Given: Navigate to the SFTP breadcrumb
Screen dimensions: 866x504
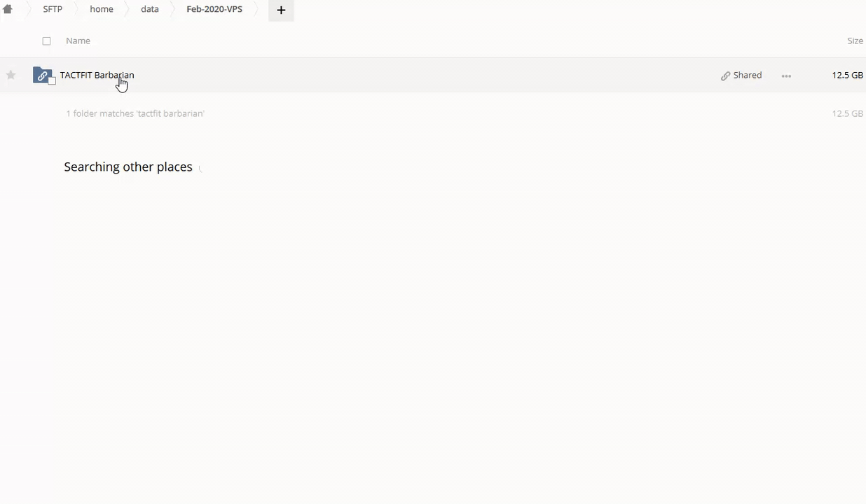Looking at the screenshot, I should click(53, 9).
